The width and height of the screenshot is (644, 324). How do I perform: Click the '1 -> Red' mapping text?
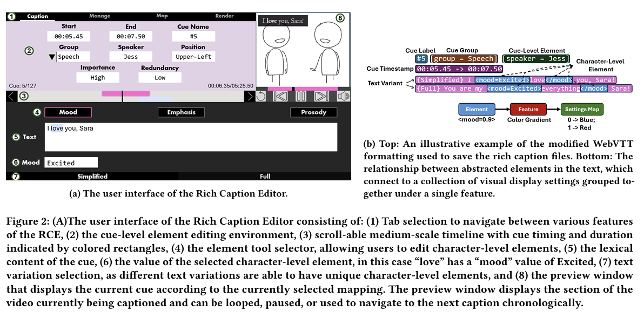click(x=580, y=128)
